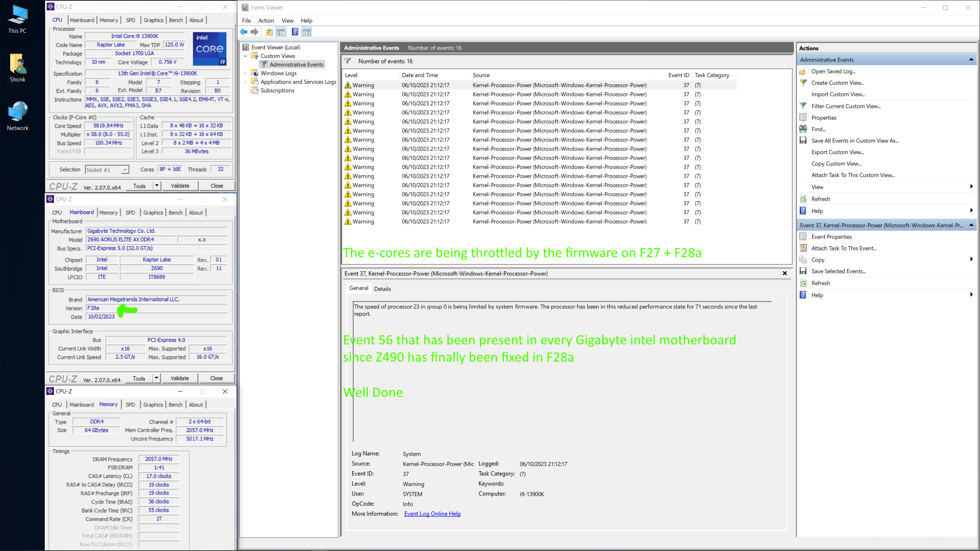Open the Event Log Online Help link

point(432,514)
